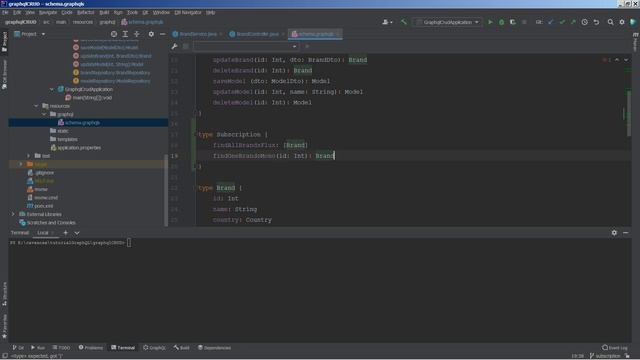Select the Local terminal tab
This screenshot has height=360, width=640.
tap(43, 233)
